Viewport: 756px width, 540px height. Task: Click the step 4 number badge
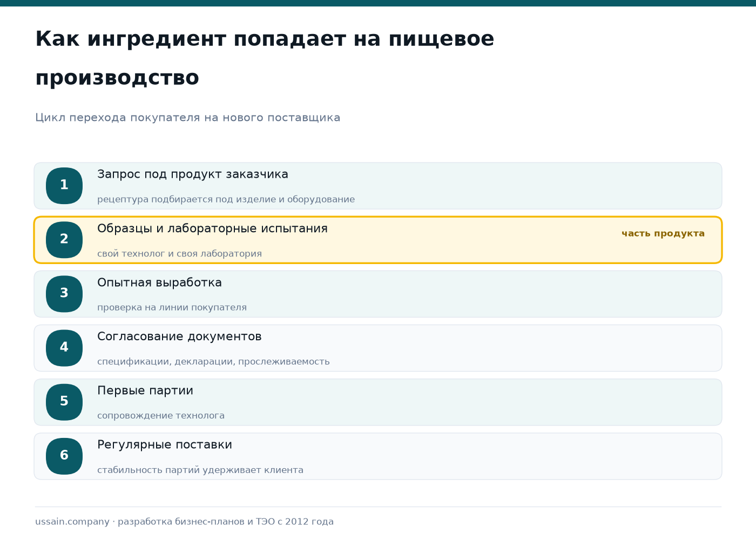tap(64, 348)
